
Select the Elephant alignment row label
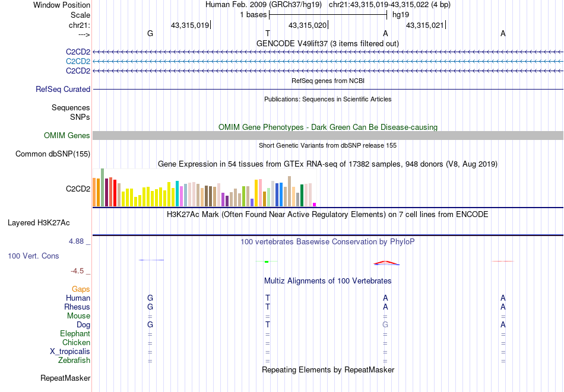pos(75,333)
